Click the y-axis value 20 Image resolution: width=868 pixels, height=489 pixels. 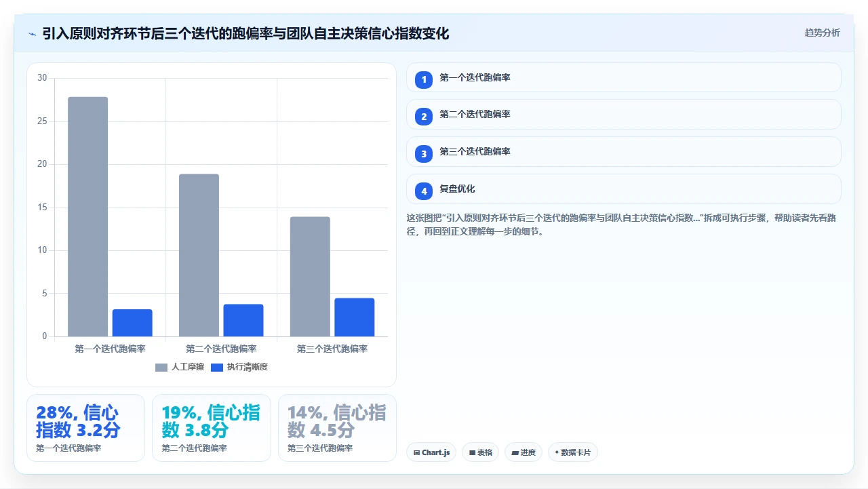pyautogui.click(x=42, y=164)
